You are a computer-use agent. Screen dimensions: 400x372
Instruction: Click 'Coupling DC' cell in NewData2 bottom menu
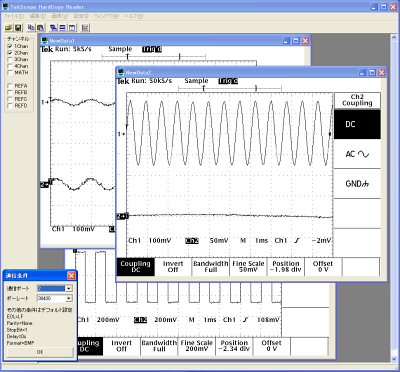click(x=136, y=267)
